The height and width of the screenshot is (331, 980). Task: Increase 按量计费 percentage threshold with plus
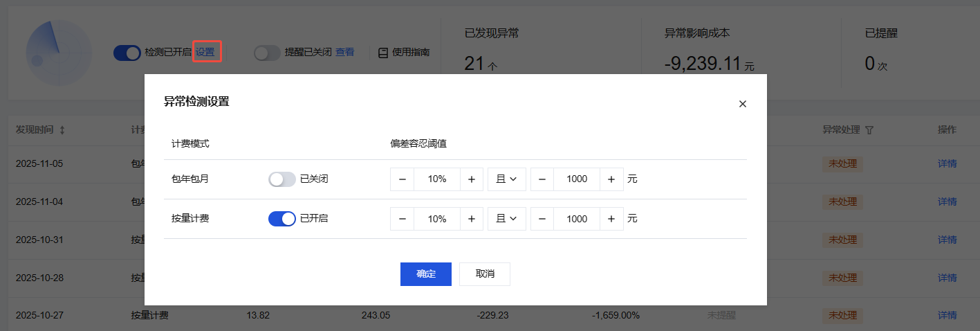[472, 219]
